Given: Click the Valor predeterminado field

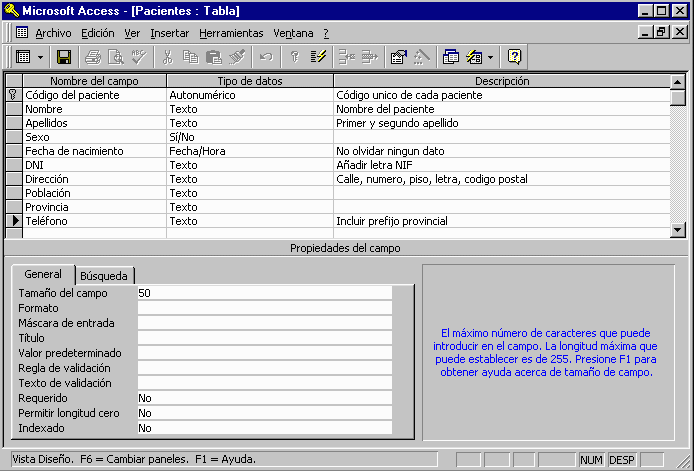Looking at the screenshot, I should [265, 353].
